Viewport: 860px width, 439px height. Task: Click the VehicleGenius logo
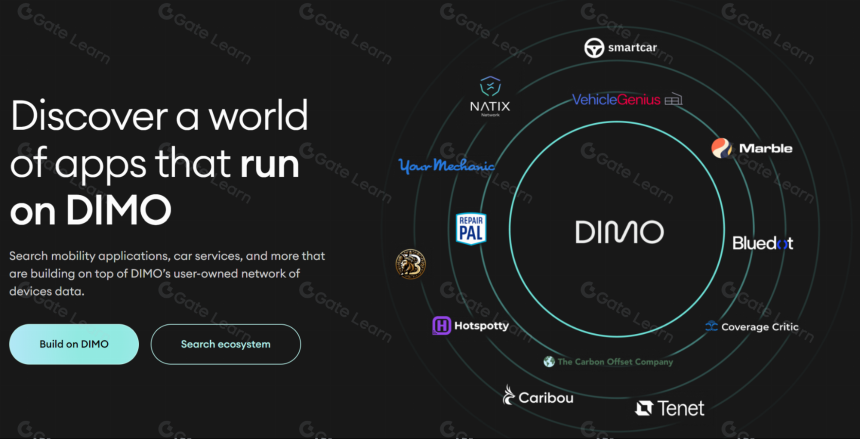pos(627,99)
